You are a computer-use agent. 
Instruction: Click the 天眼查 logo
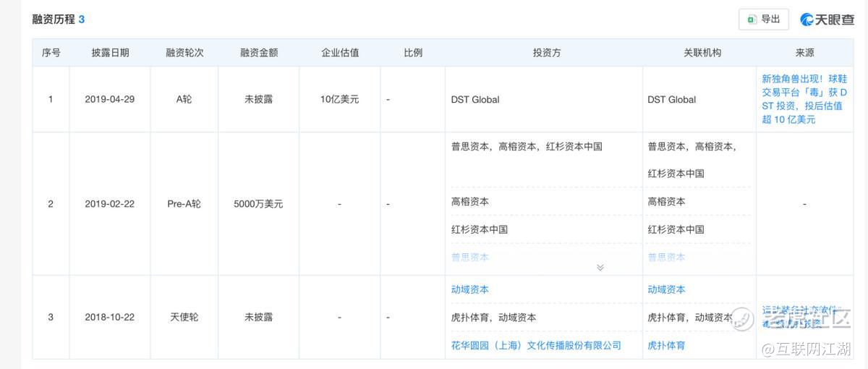click(x=827, y=20)
